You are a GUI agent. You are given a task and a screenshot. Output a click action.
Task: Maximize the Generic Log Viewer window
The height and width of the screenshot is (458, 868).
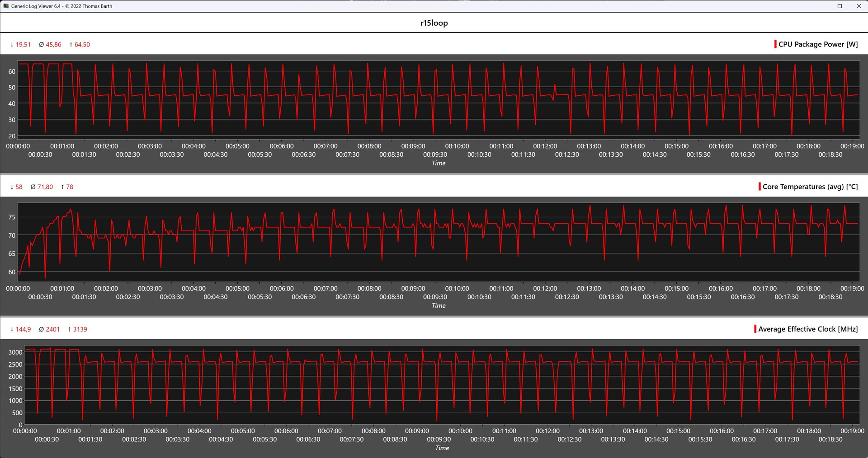pos(840,6)
